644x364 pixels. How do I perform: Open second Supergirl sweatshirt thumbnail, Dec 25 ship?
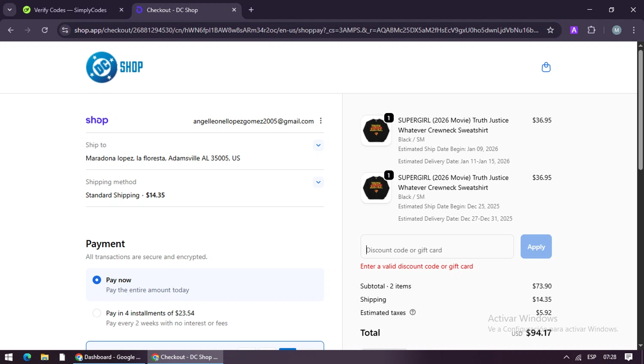click(376, 188)
